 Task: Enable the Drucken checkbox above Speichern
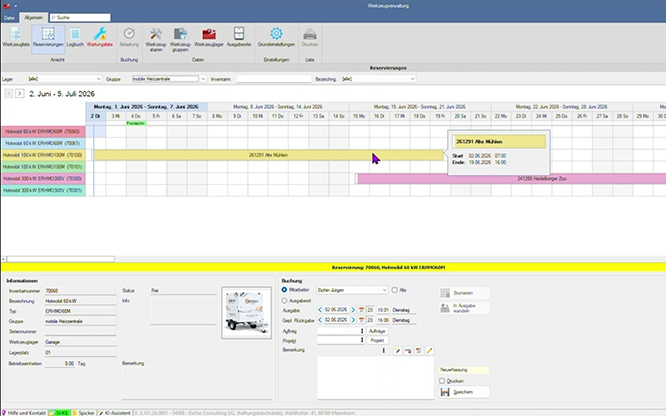pos(442,381)
